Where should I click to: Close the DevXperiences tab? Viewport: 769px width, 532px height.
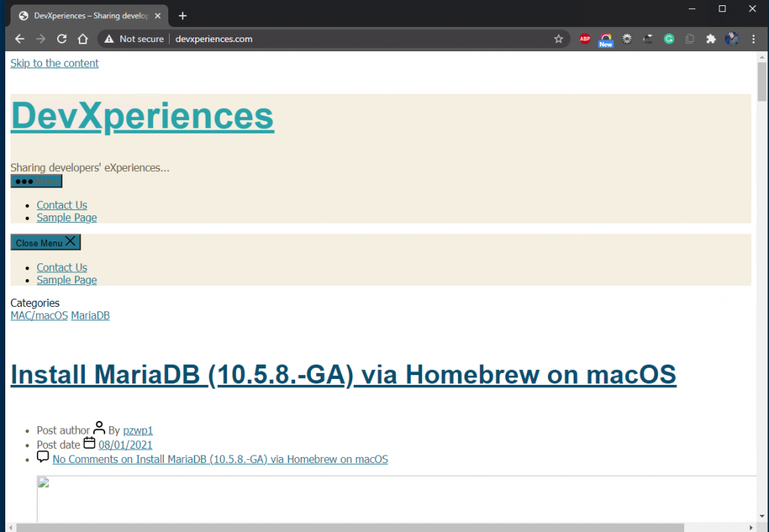click(158, 16)
